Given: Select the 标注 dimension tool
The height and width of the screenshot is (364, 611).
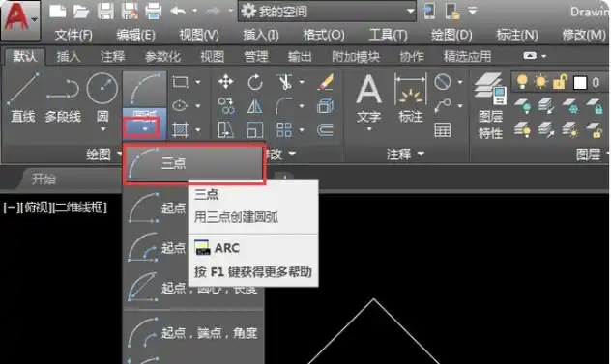Looking at the screenshot, I should tap(411, 98).
